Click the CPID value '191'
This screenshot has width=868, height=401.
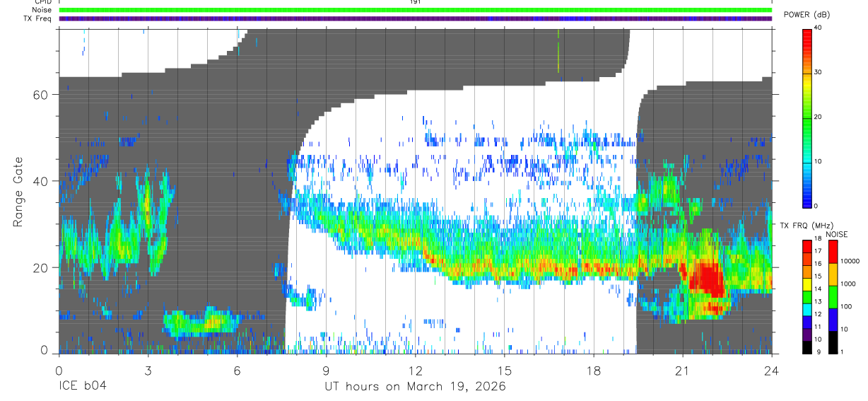(415, 2)
